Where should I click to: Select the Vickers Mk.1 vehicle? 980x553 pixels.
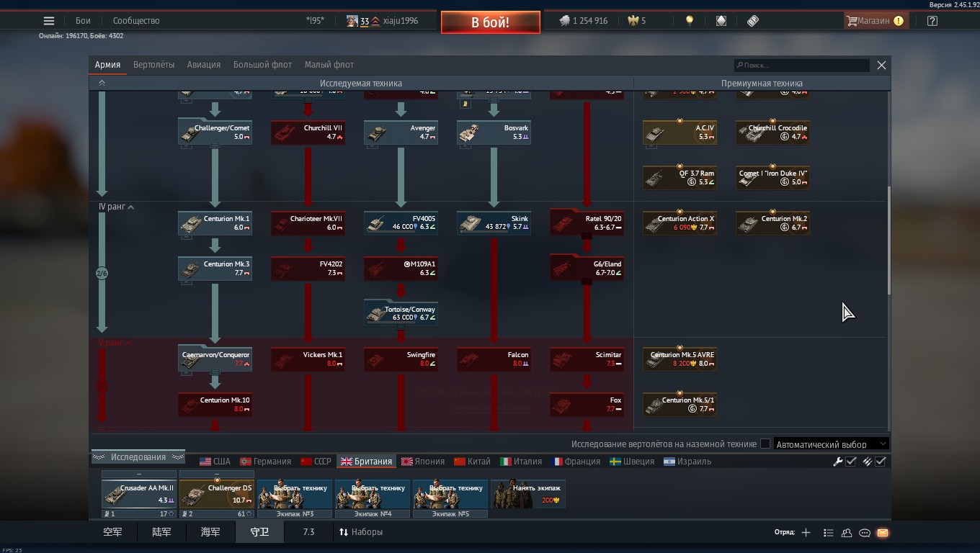pos(308,359)
